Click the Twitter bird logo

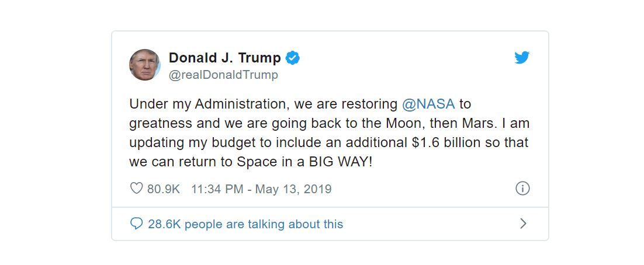[x=522, y=58]
